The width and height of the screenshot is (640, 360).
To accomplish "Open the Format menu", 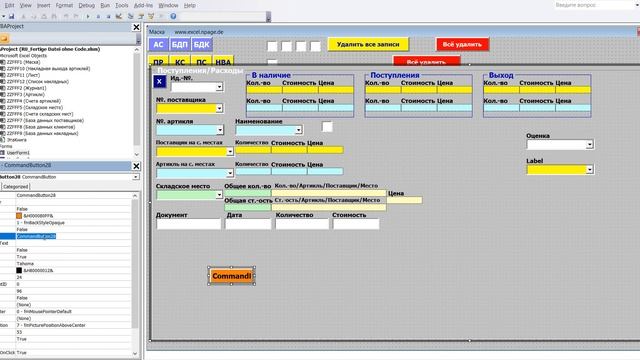I will pyautogui.click(x=64, y=5).
